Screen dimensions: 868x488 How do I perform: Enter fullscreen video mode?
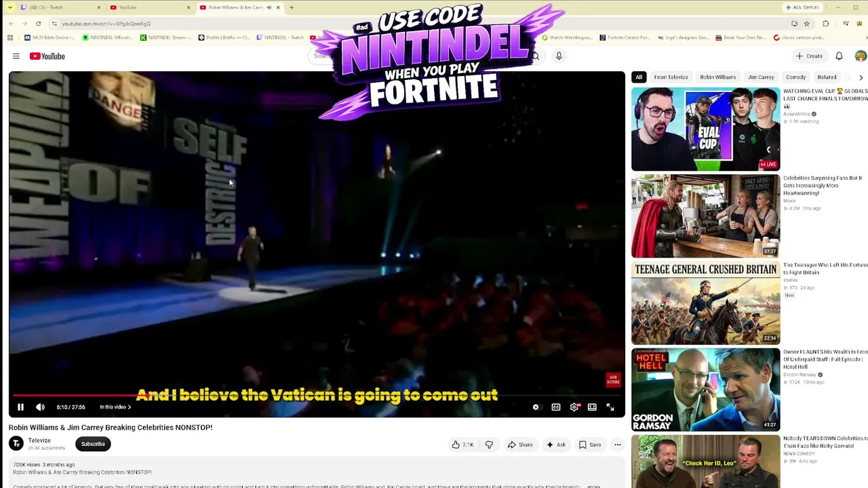point(610,407)
